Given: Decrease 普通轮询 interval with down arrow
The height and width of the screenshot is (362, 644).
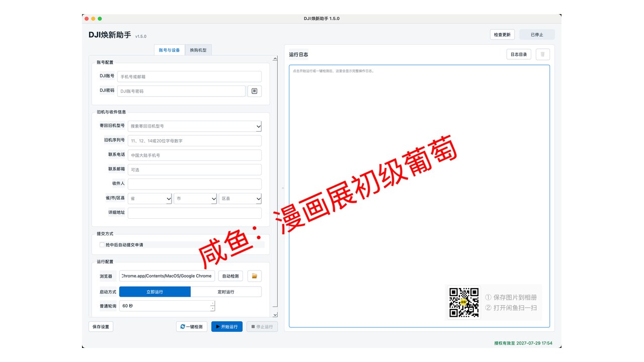Looking at the screenshot, I should pos(212,309).
